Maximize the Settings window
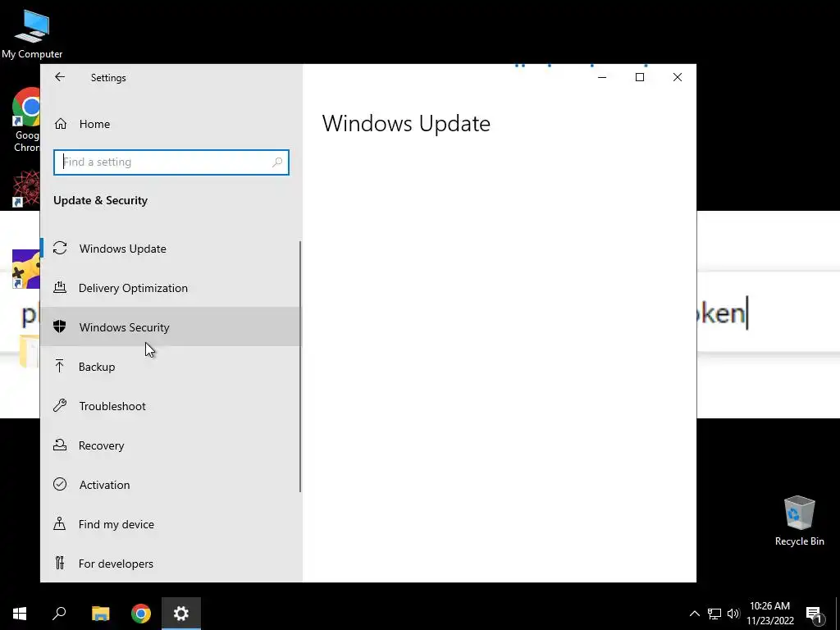Screen dimensions: 840x630 point(640,77)
